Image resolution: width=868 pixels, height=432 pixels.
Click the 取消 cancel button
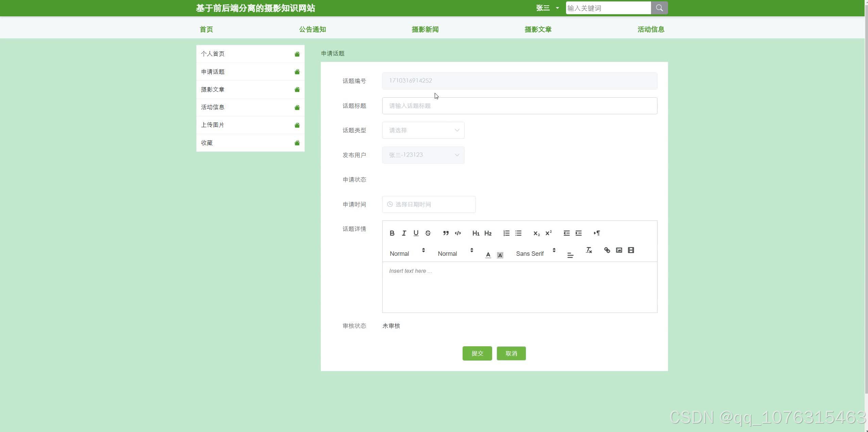(511, 353)
